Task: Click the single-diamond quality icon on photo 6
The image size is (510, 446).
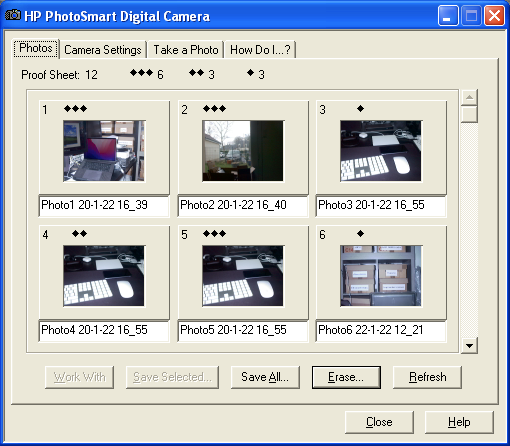Action: tap(360, 234)
